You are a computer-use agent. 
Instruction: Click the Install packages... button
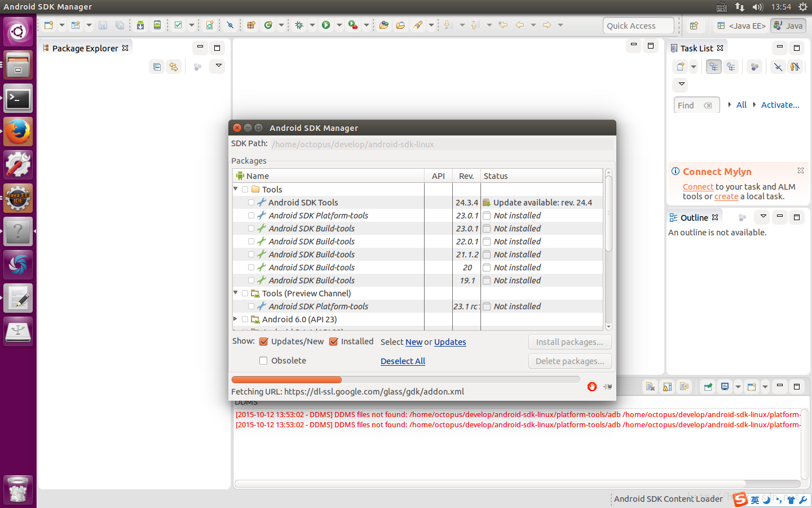(x=570, y=342)
